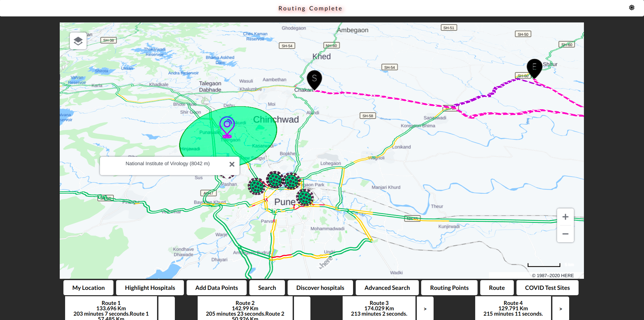Center the map on My Location

(x=89, y=288)
